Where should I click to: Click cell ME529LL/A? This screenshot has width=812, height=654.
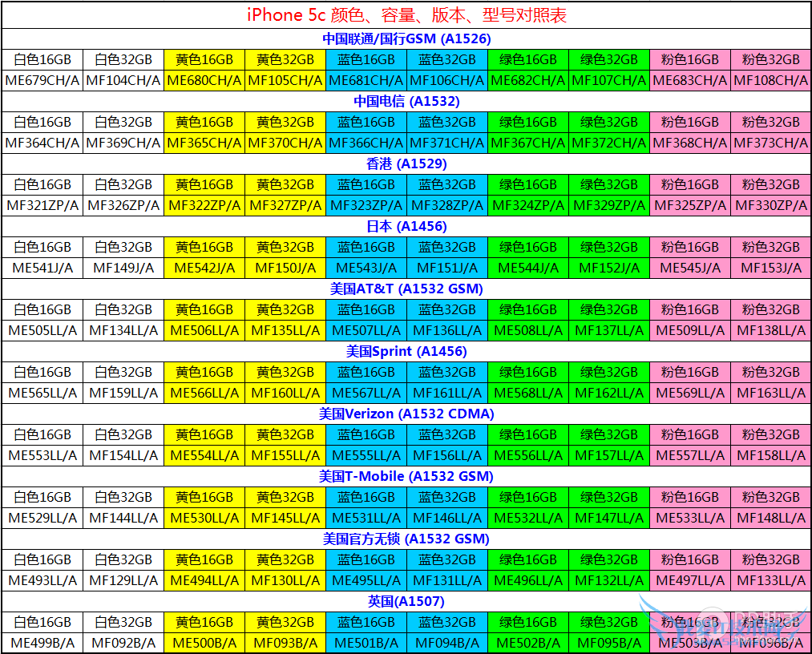(42, 519)
